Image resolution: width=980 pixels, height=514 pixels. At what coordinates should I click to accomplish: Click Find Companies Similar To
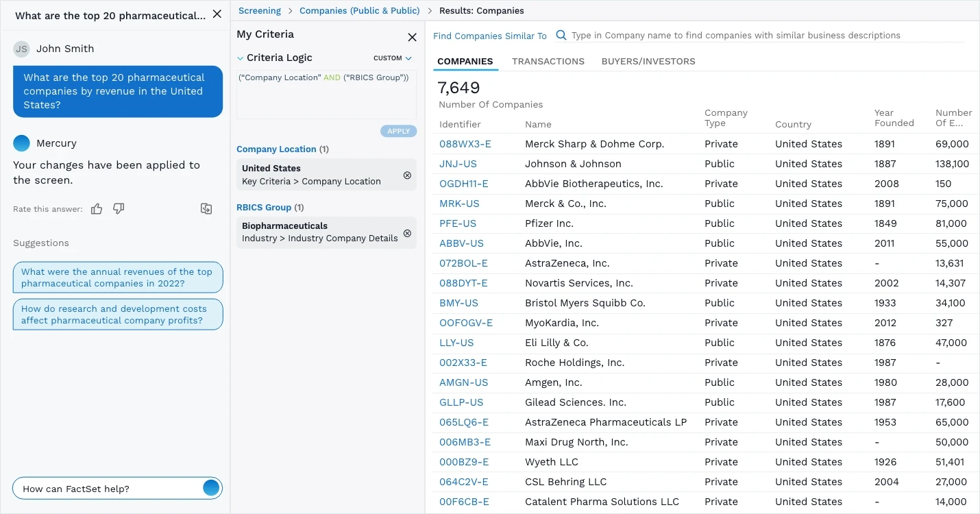click(489, 35)
